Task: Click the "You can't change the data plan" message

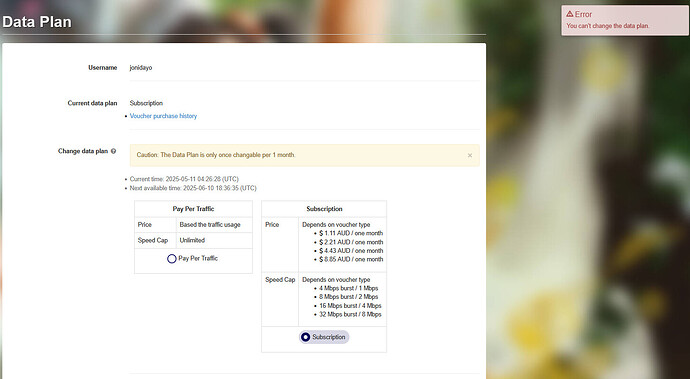Action: point(608,26)
